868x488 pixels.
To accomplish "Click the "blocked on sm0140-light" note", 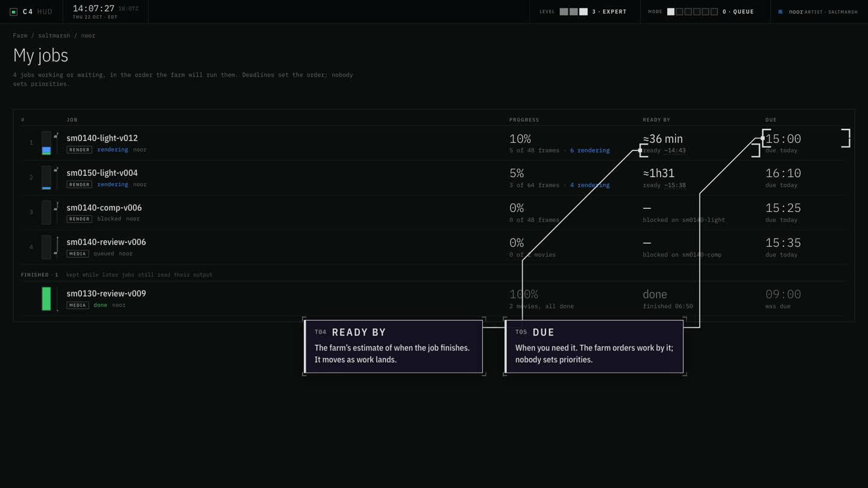I will pos(684,220).
